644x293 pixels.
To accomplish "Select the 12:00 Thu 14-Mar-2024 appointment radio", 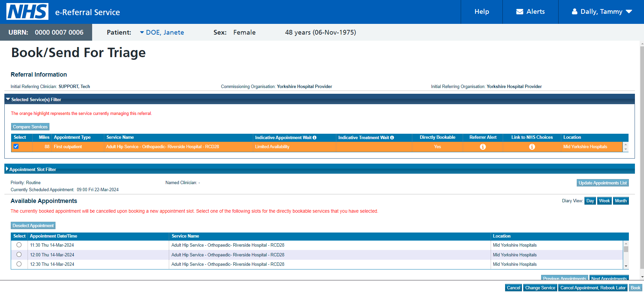I will tap(19, 254).
